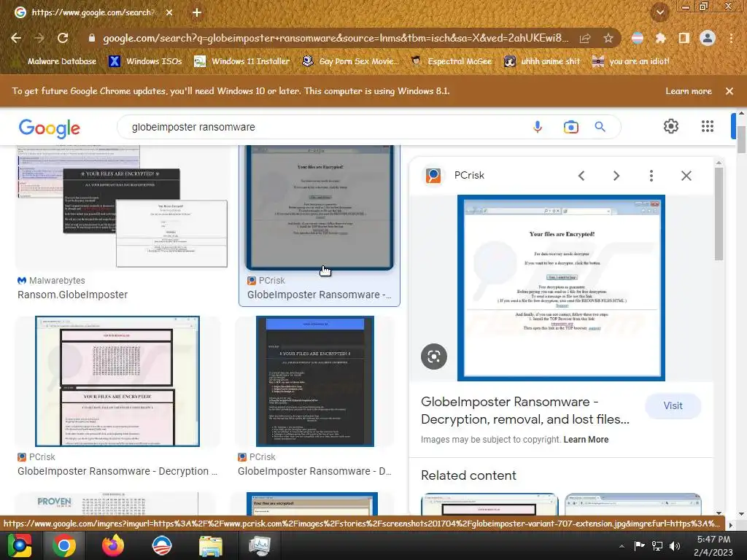This screenshot has height=560, width=747.
Task: Launch Firefox from the taskbar
Action: tap(113, 545)
